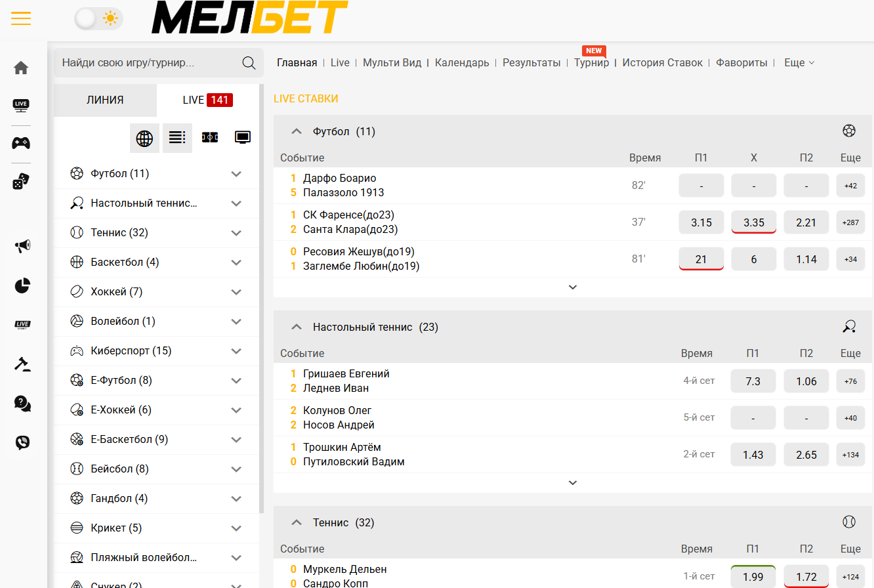874x588 pixels.
Task: Open the dice casino sidebar icon
Action: pyautogui.click(x=21, y=182)
